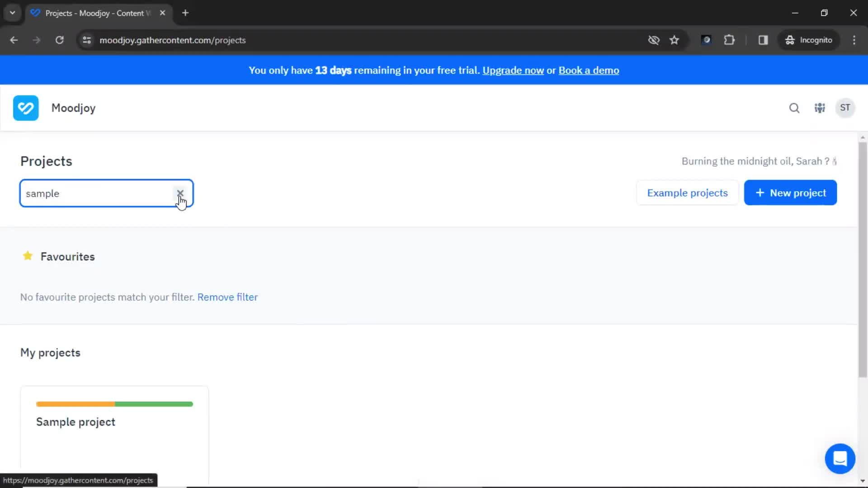Click the Favourites star icon
The image size is (868, 488).
tap(28, 256)
